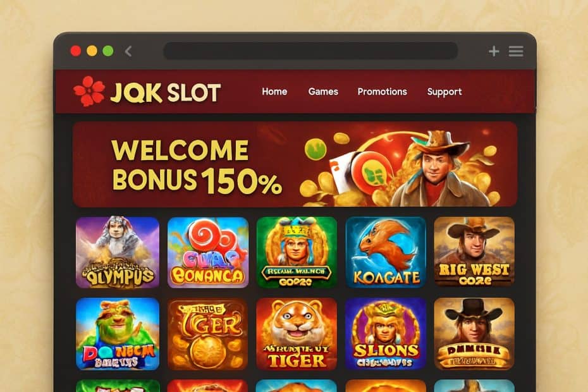
Task: Open the Promotions page link
Action: (382, 92)
